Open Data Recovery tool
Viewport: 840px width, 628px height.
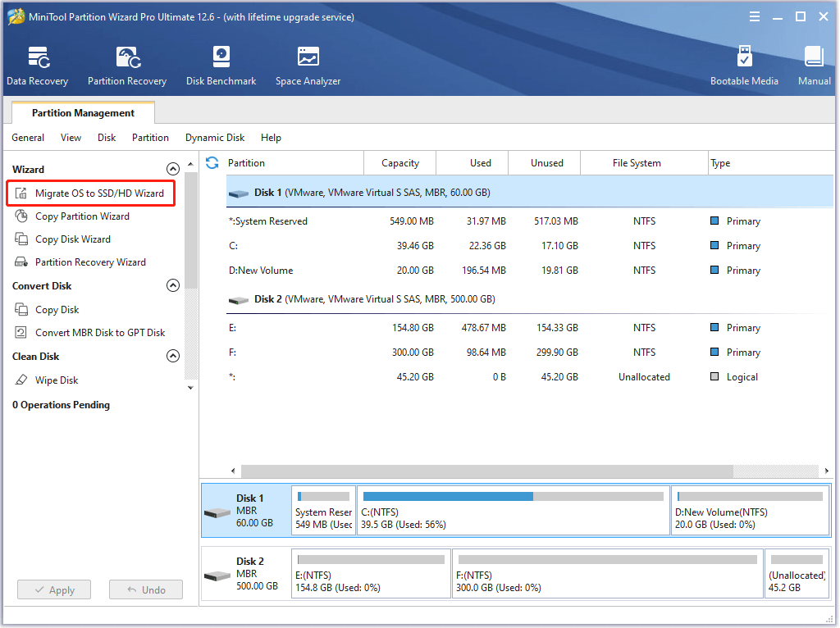pos(38,66)
